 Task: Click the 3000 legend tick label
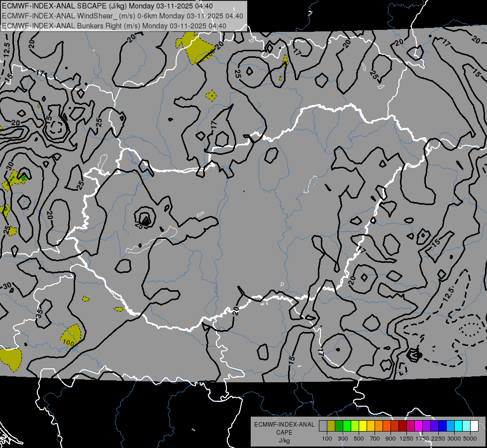click(x=454, y=439)
